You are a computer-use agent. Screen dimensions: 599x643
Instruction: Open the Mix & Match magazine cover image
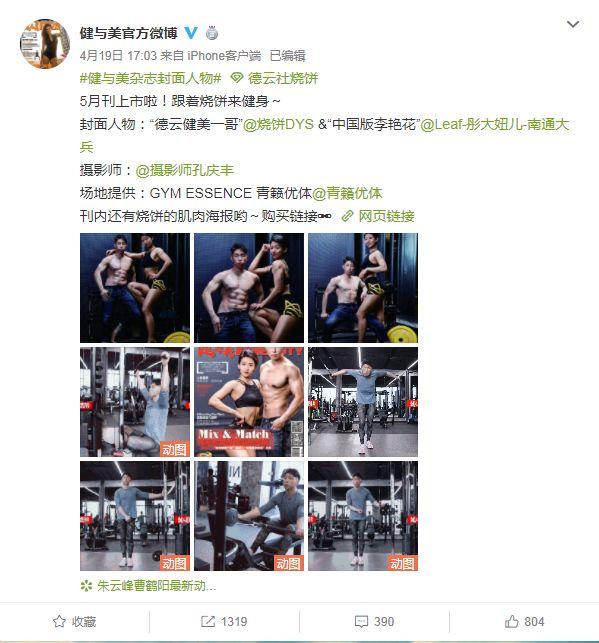[249, 402]
